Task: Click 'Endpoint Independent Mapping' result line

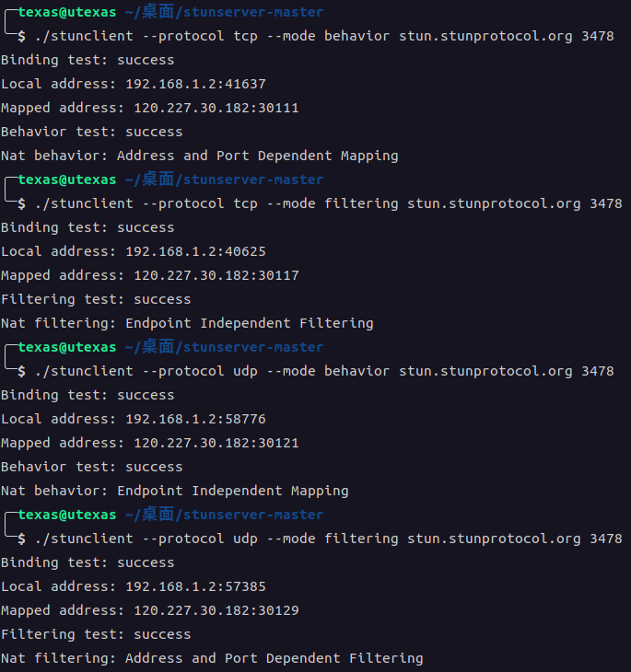Action: tap(175, 491)
